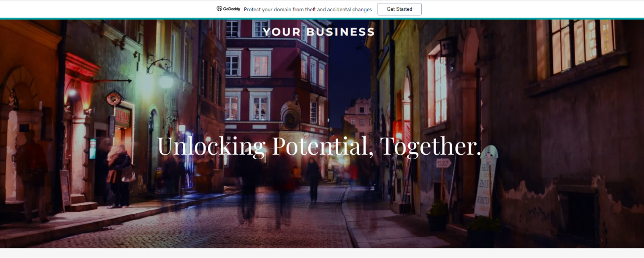
Task: Click the word Together in headline
Action: [431, 146]
